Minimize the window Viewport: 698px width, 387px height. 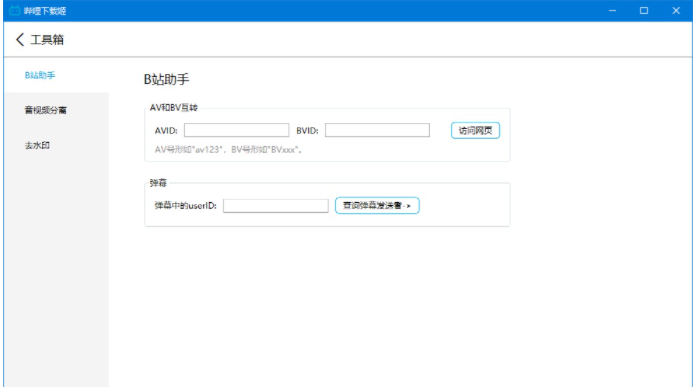click(x=613, y=11)
